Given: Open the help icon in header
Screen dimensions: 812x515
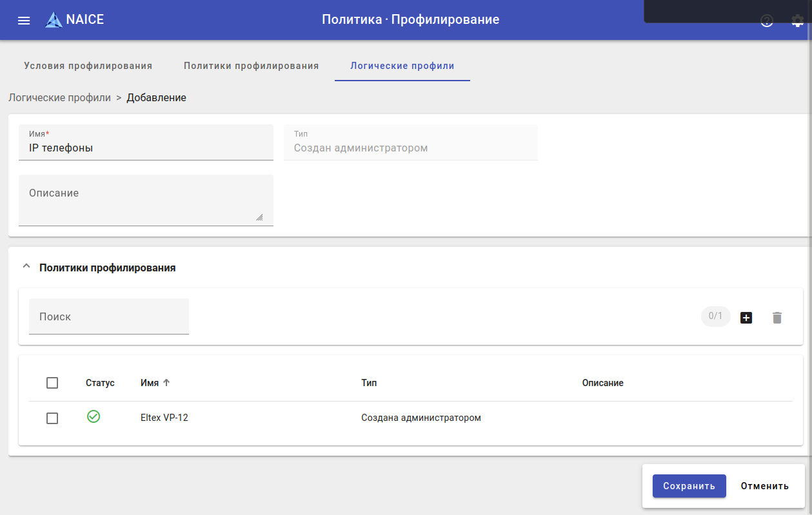Looking at the screenshot, I should coord(767,21).
